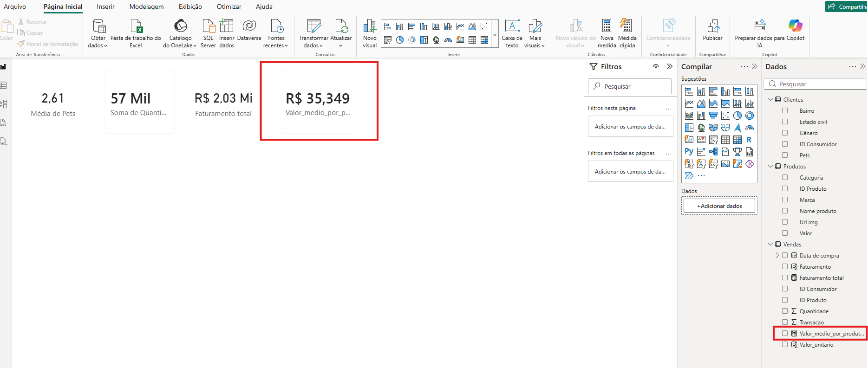868x368 pixels.
Task: Check the Nome produto field
Action: click(785, 211)
